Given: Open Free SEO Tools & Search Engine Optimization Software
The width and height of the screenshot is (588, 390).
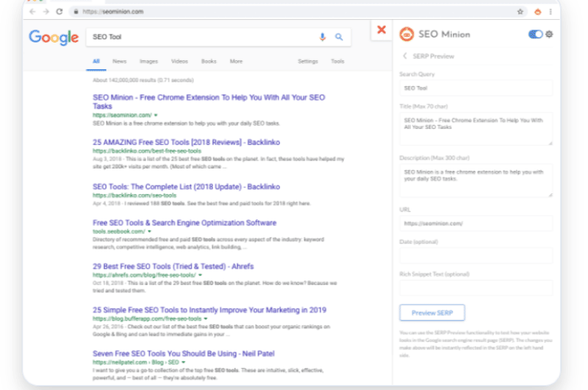Looking at the screenshot, I should point(184,222).
